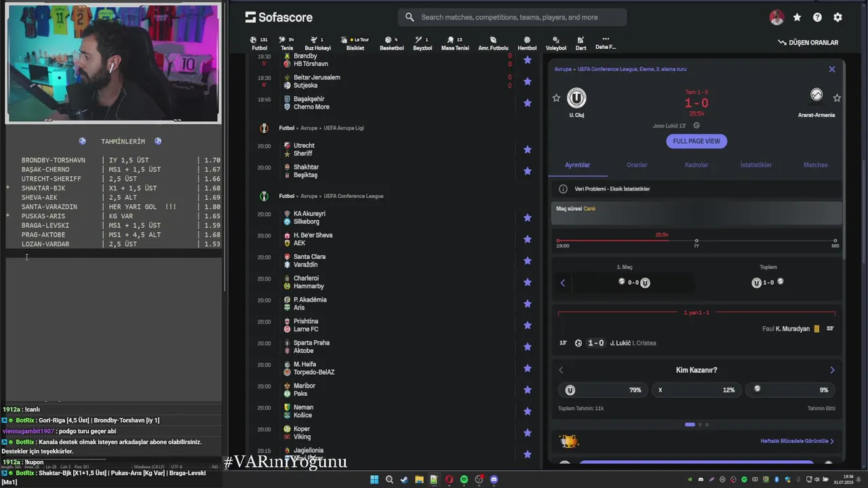Screen dimensions: 868x488
Task: Switch to the İstatistikler tab
Action: [755, 165]
